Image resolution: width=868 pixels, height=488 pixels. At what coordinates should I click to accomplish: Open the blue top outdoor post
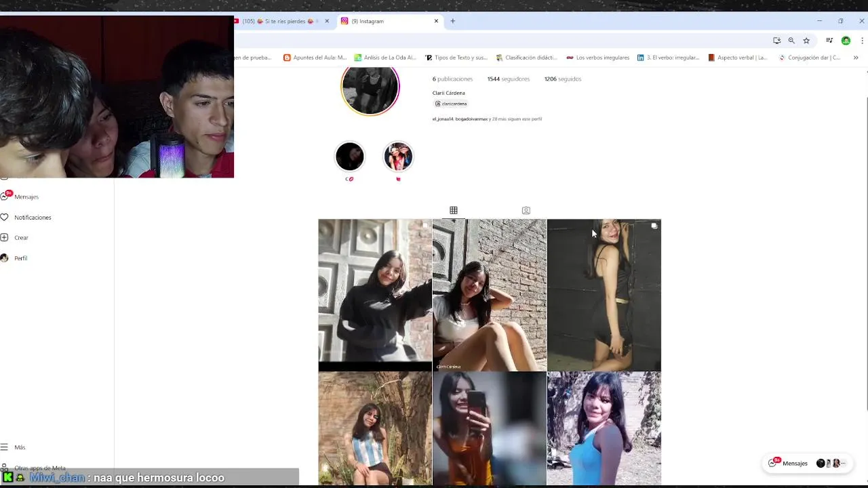click(x=604, y=428)
